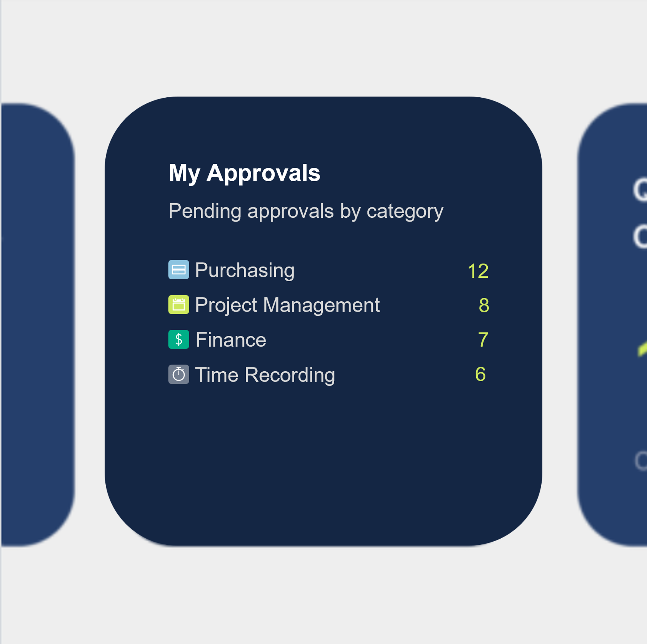Viewport: 647px width, 644px height.
Task: Click the green arrow on right card
Action: tap(642, 349)
